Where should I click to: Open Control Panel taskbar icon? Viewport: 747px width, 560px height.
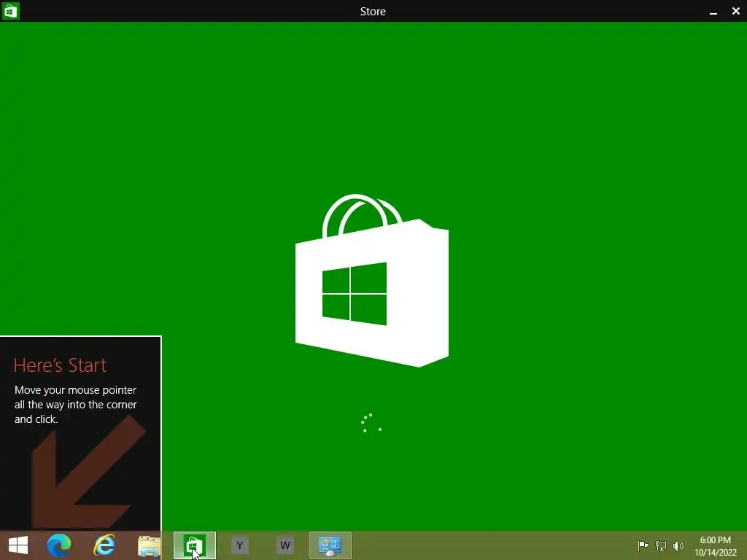click(x=330, y=545)
